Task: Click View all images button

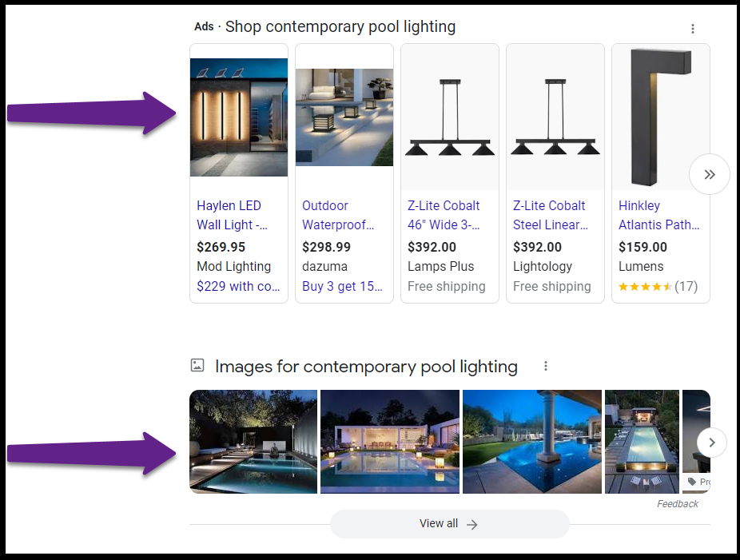Action: tap(450, 524)
